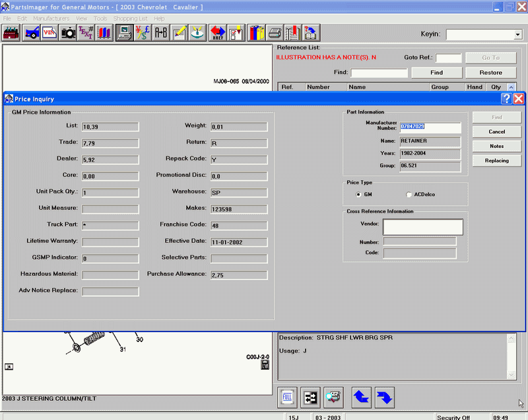Open the File menu

(x=7, y=18)
